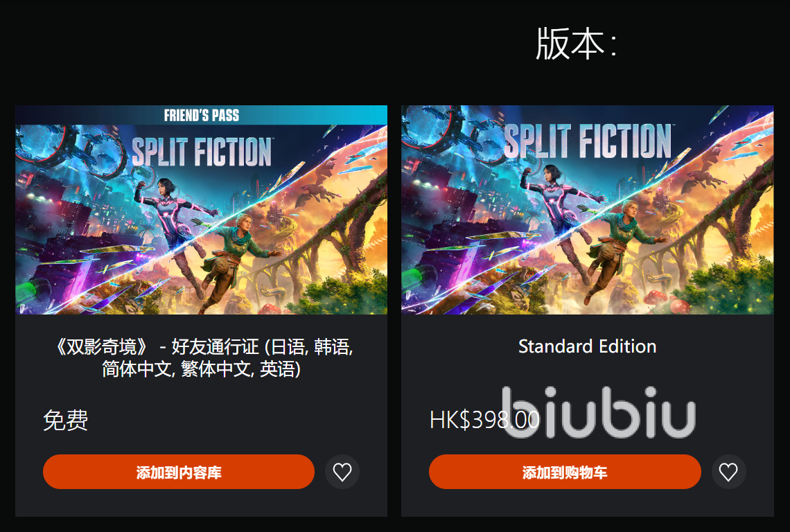
Task: Click the FRIEND'S PASS banner strip
Action: 201,115
